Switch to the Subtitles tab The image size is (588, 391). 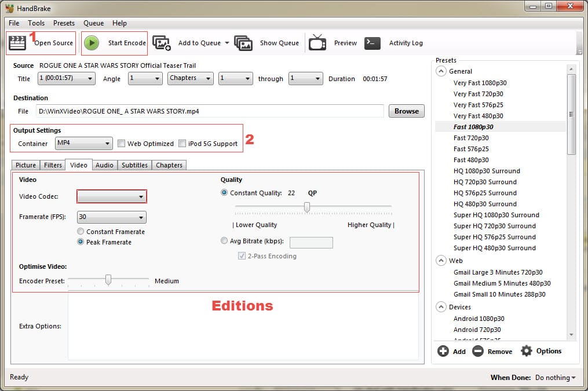pyautogui.click(x=134, y=165)
